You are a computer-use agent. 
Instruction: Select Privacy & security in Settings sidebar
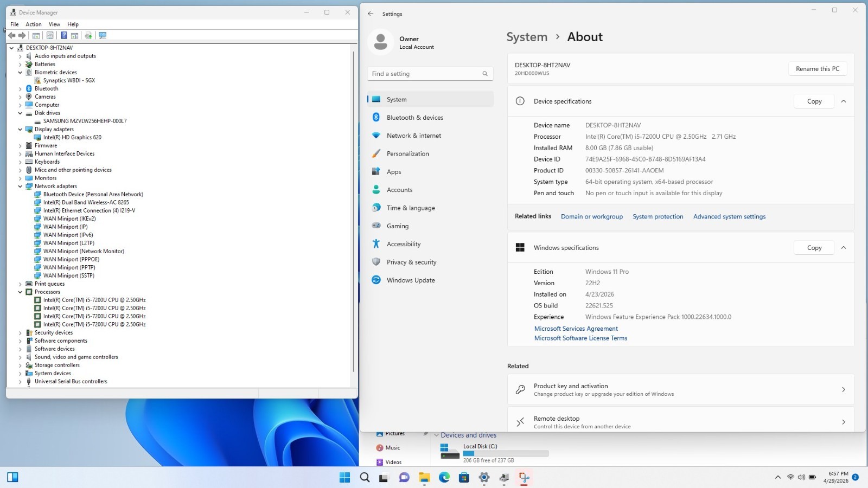[x=430, y=262]
